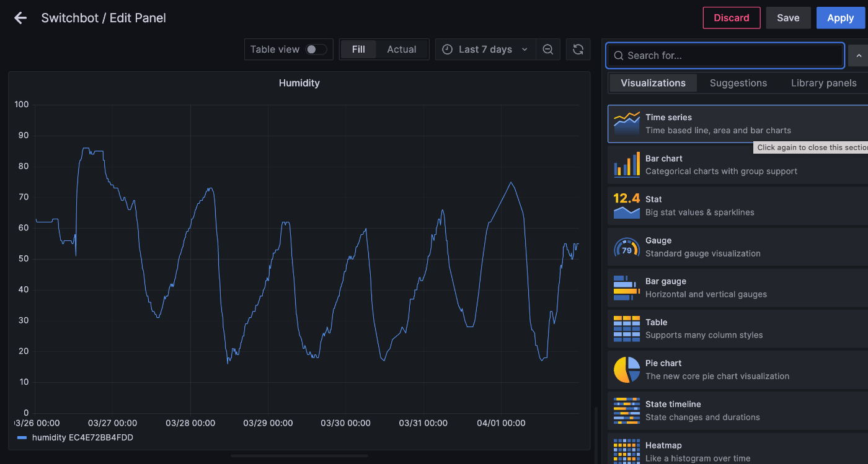Image resolution: width=868 pixels, height=464 pixels.
Task: Click Categorical charts with group support text
Action: click(722, 171)
